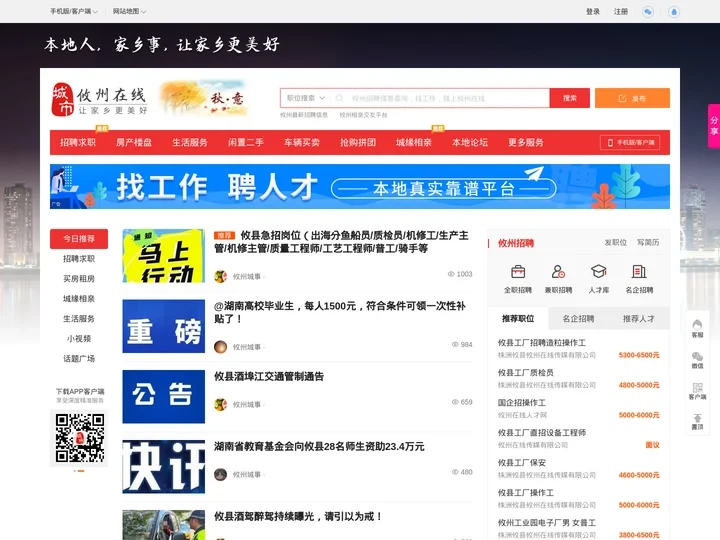Click the 重磅 post thumbnail

[x=163, y=326]
